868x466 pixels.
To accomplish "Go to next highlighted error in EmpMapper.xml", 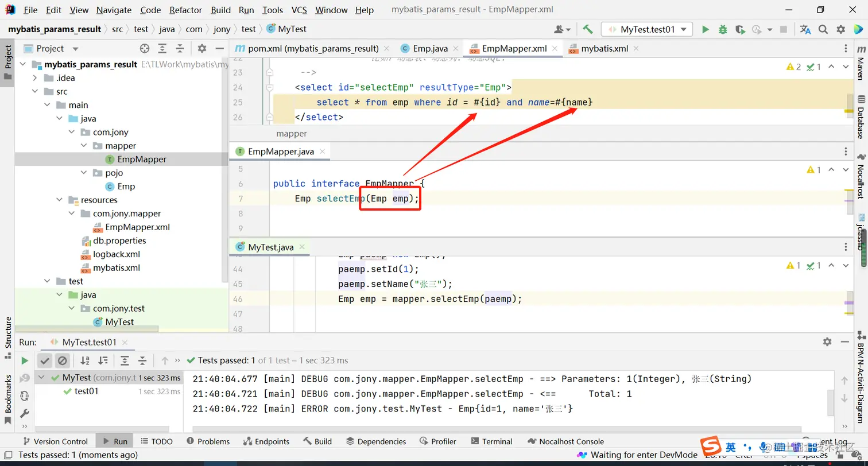I will point(846,67).
